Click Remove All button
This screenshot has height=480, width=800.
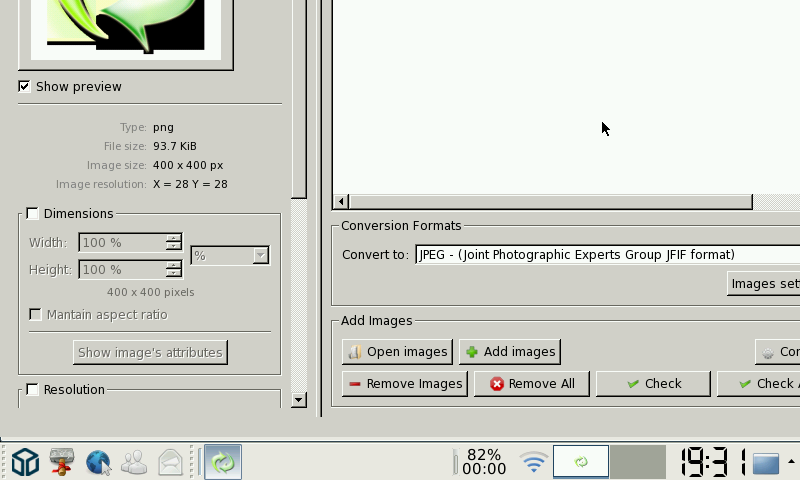coord(532,384)
